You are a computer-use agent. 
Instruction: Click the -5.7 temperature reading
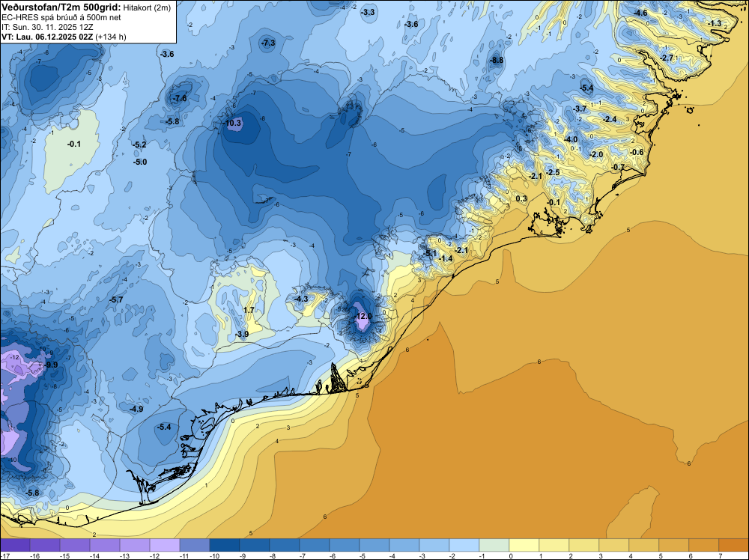pos(116,299)
